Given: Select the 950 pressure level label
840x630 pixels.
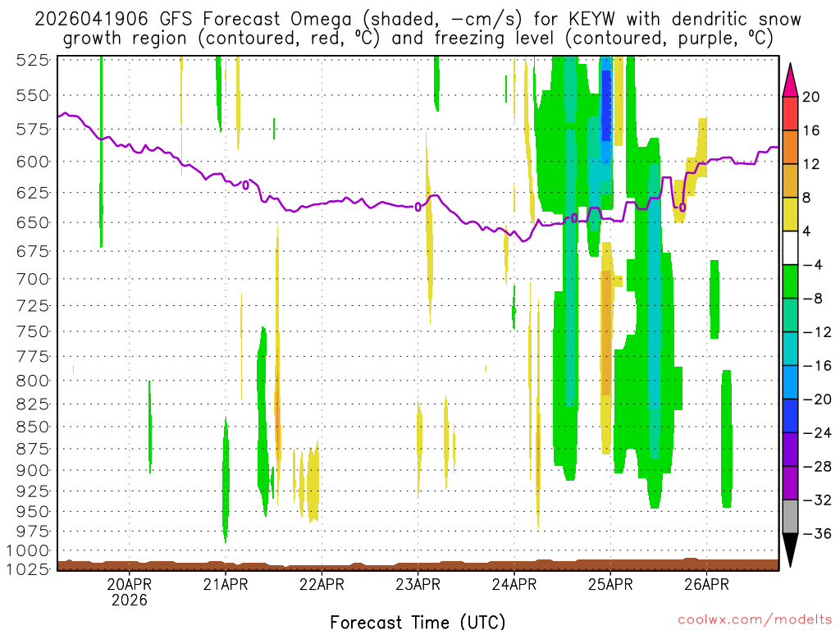Looking at the screenshot, I should coord(33,512).
